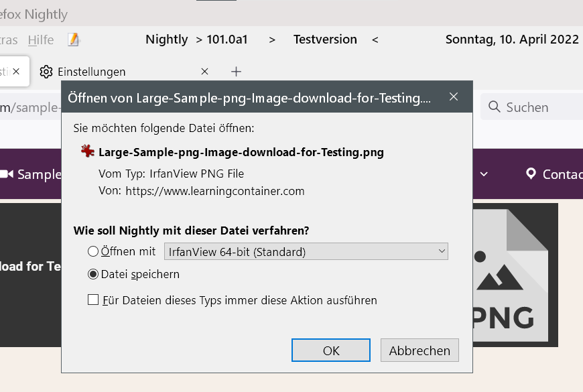Click the magnifier icon in Suchen box
This screenshot has width=583, height=392.
[495, 107]
